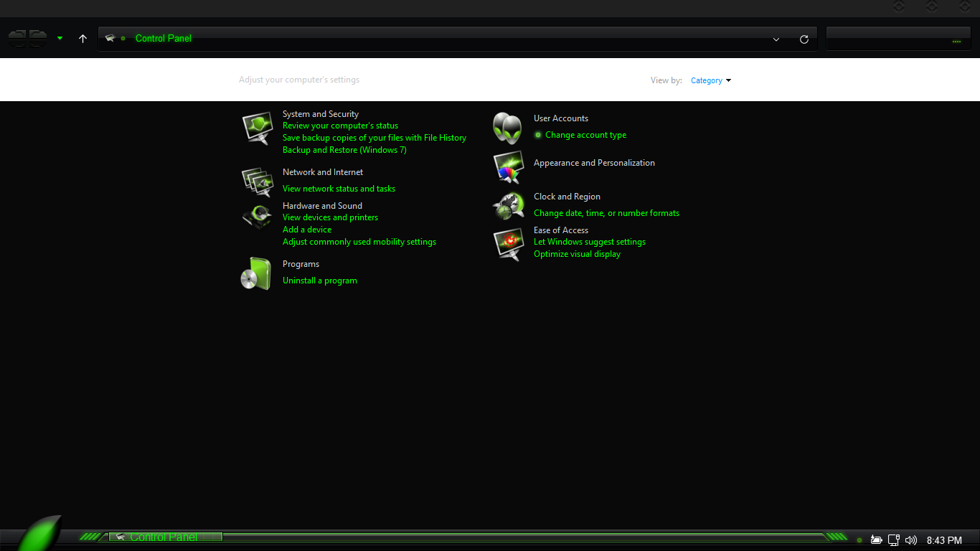The height and width of the screenshot is (551, 980).
Task: Open the Hardware and Sound icon
Action: click(257, 216)
